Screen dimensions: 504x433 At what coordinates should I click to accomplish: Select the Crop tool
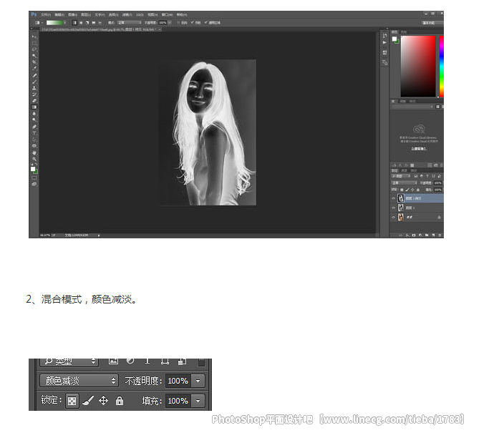pyautogui.click(x=34, y=62)
